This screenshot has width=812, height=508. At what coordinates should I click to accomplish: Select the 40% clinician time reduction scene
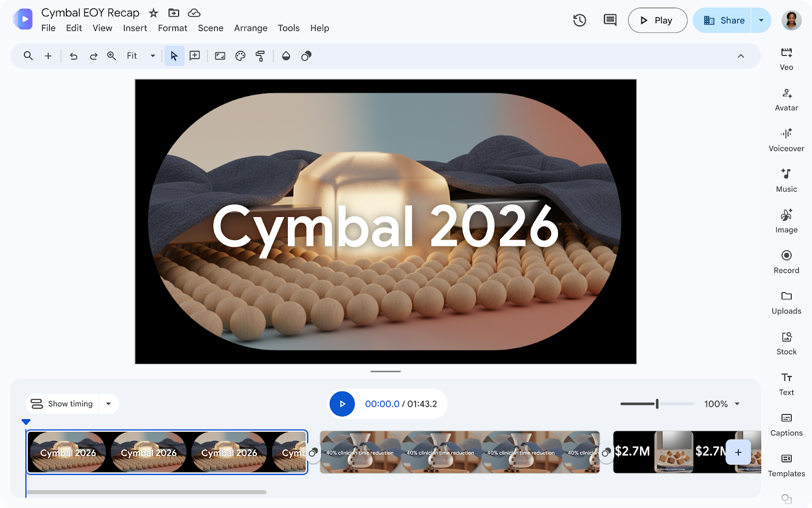point(460,452)
